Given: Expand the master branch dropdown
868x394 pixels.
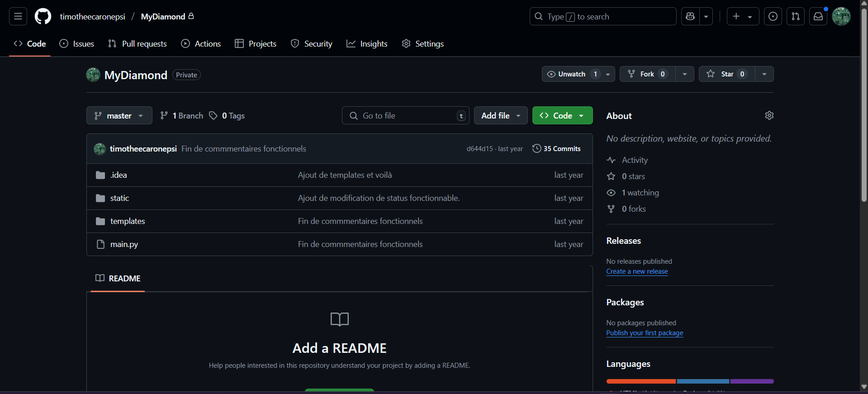Looking at the screenshot, I should pyautogui.click(x=119, y=116).
